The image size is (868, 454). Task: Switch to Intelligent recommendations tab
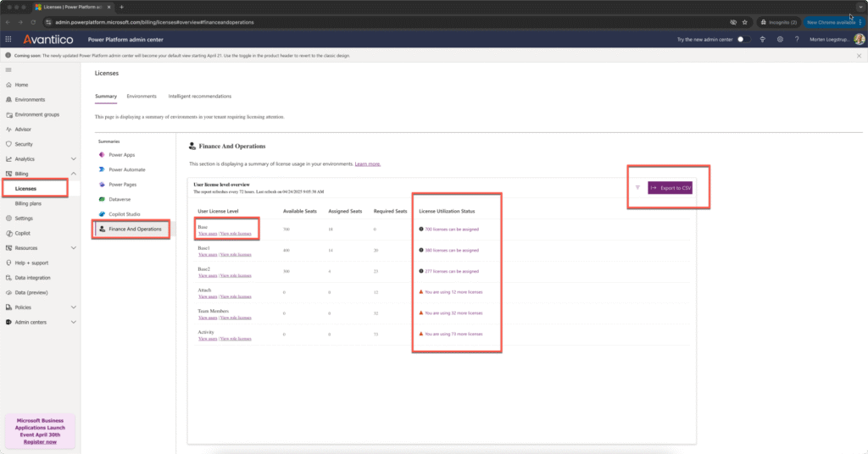[200, 97]
